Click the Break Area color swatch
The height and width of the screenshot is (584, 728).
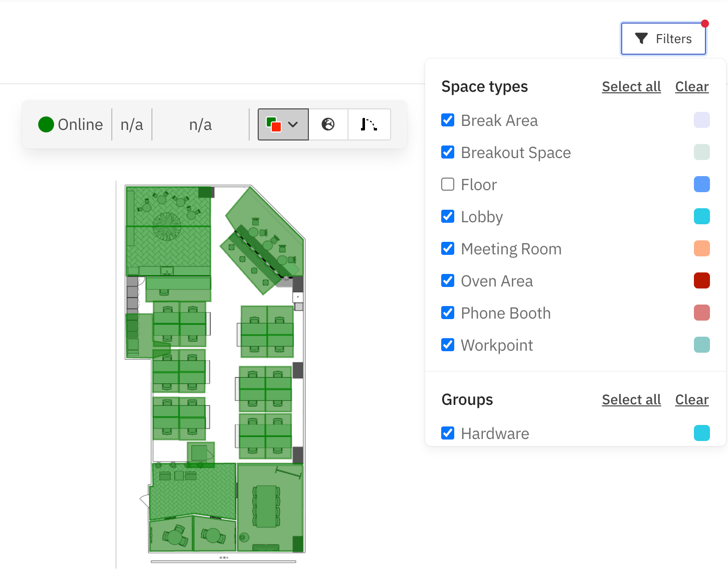(x=702, y=120)
